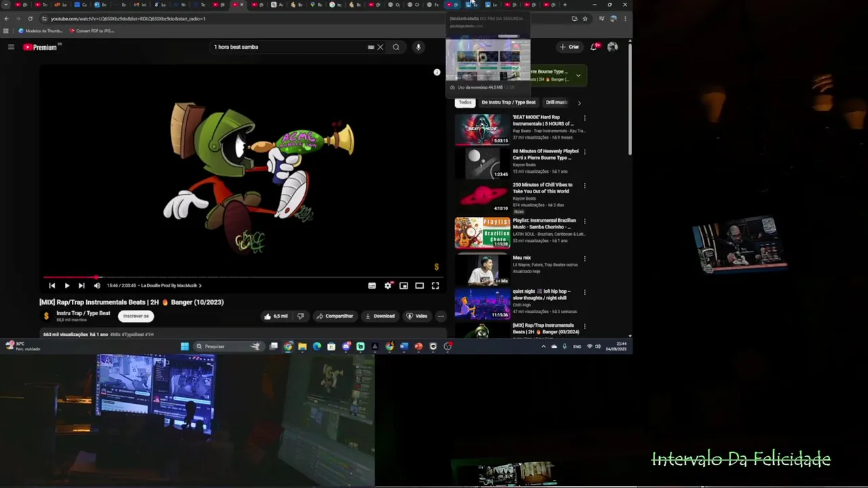Open File Explorer from taskbar
868x488 pixels.
(x=302, y=346)
